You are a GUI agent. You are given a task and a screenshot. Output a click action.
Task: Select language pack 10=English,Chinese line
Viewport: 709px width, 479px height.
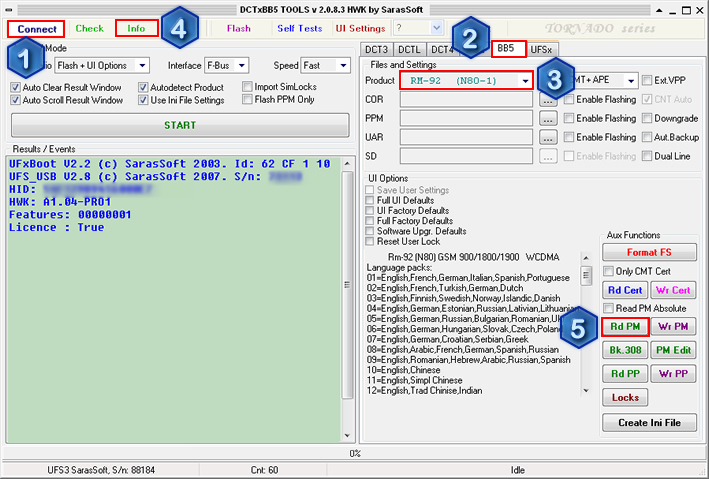[x=403, y=370]
